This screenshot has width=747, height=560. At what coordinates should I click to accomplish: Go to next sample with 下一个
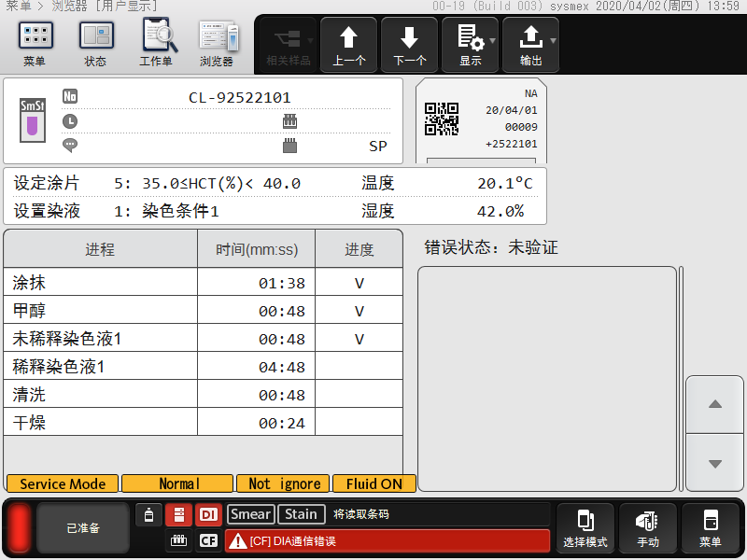(x=410, y=45)
